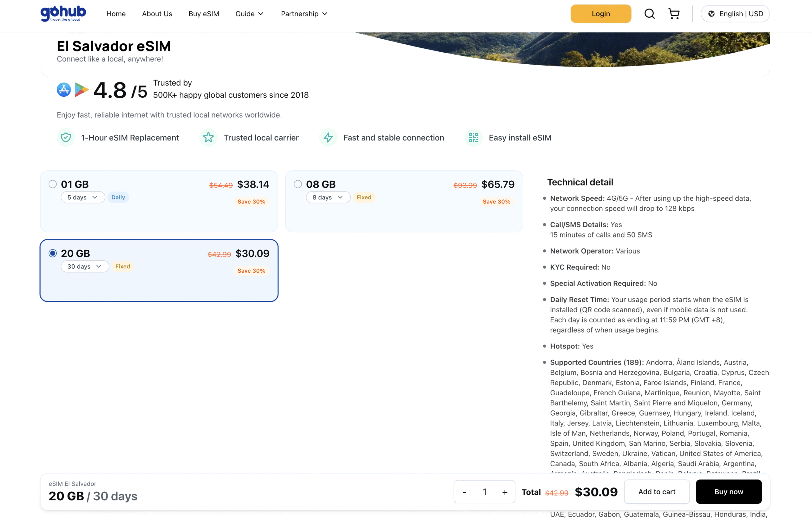This screenshot has width=812, height=518.
Task: Click the Login button
Action: tap(600, 14)
